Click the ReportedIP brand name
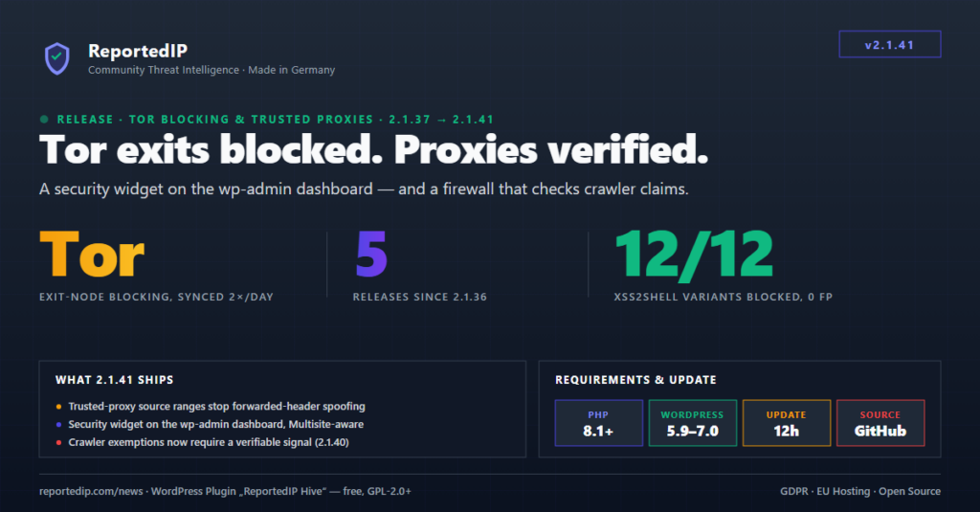 click(138, 51)
